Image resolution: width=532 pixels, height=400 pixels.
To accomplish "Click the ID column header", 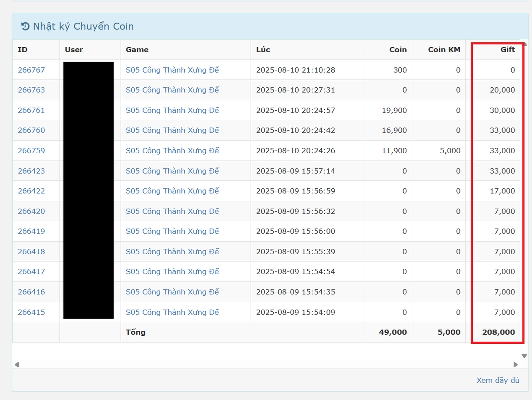I will pyautogui.click(x=22, y=50).
